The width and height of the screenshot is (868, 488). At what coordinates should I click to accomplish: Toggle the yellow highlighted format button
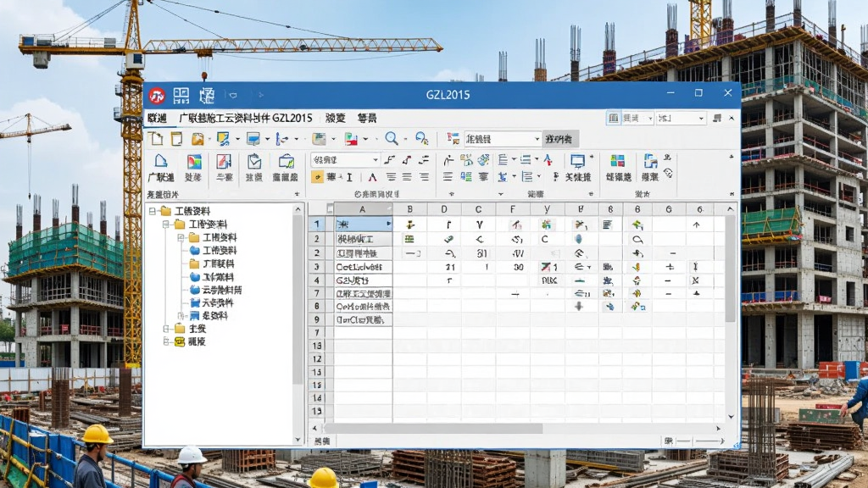click(x=317, y=177)
